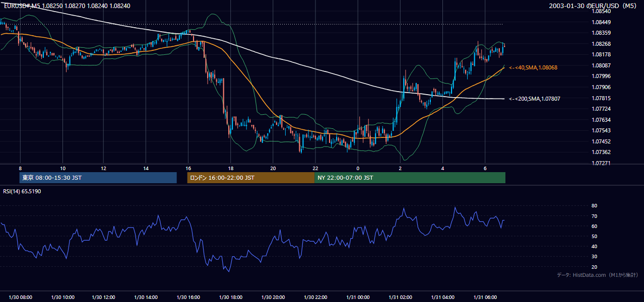Click RSI scale level 80
The height and width of the screenshot is (302, 644).
click(x=594, y=206)
